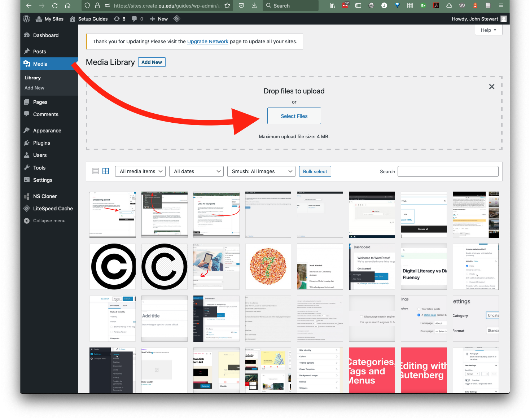The image size is (530, 420).
Task: Click the Tools wrench icon in sidebar
Action: coord(27,167)
